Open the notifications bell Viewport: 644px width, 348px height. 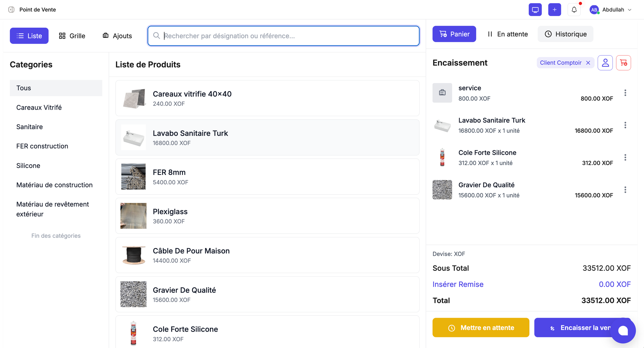point(574,10)
